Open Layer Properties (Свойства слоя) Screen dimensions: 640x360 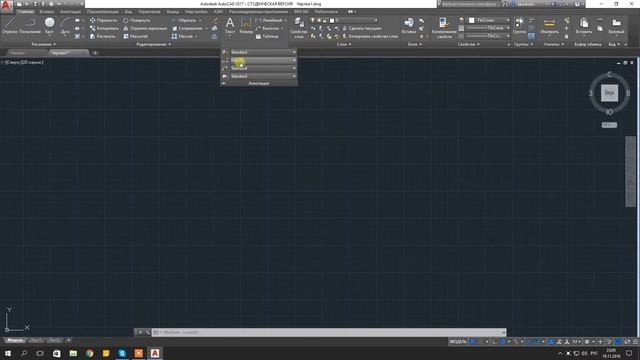pos(299,28)
